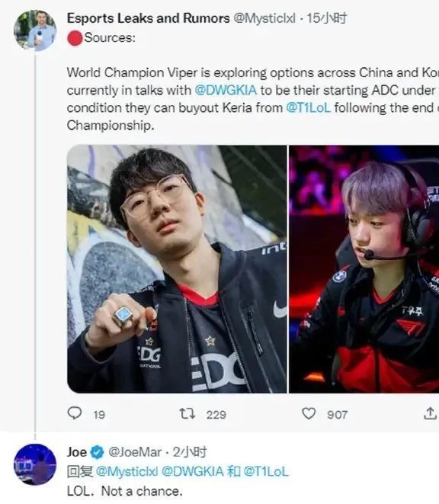
Task: Open the left photo with EDG jersey
Action: (x=177, y=269)
